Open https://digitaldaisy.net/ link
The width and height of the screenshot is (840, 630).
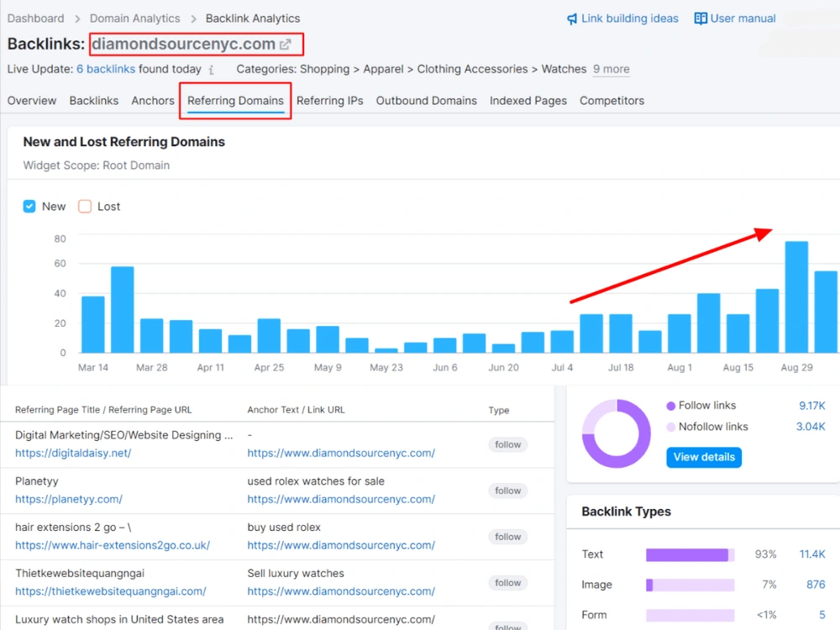pyautogui.click(x=73, y=454)
